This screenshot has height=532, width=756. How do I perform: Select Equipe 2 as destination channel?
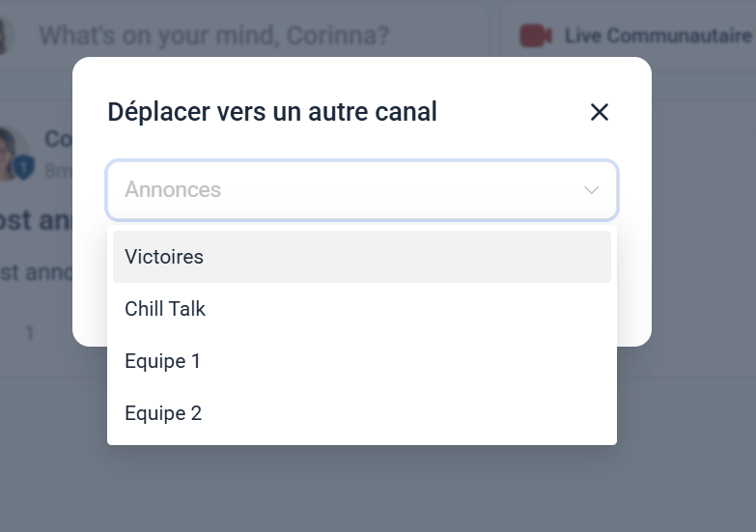(362, 413)
